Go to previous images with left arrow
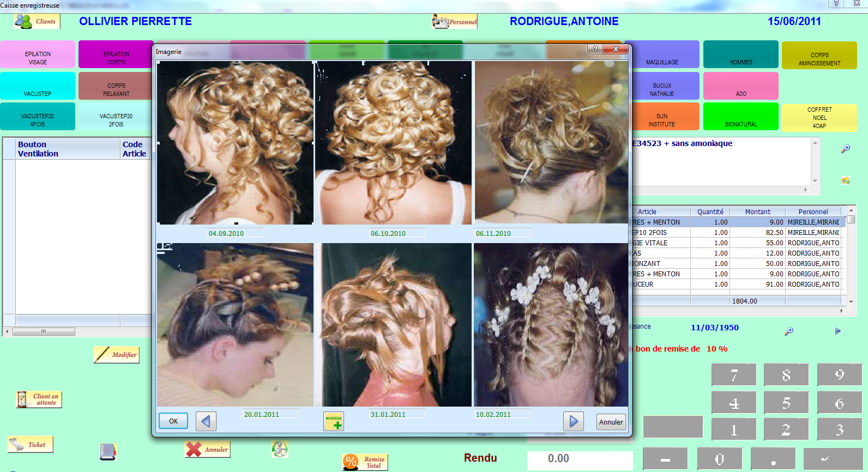The image size is (868, 472). point(206,421)
